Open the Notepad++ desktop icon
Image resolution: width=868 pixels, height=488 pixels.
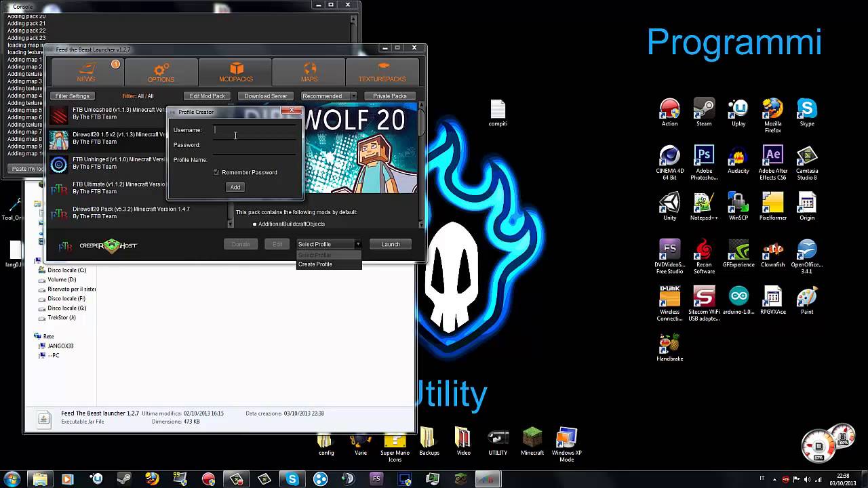pyautogui.click(x=704, y=207)
